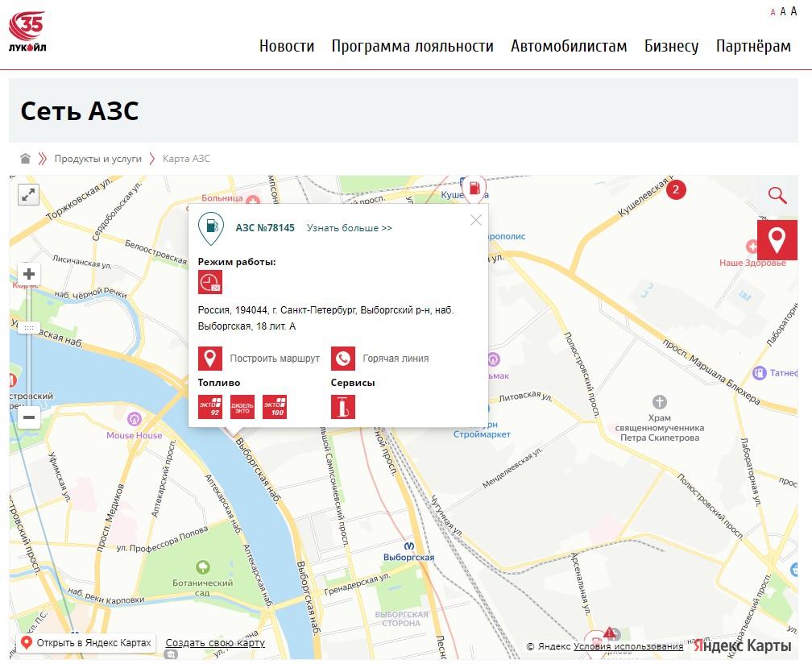812x664 pixels.
Task: Select the ЭКТО 100 fuel icon
Action: pyautogui.click(x=275, y=407)
